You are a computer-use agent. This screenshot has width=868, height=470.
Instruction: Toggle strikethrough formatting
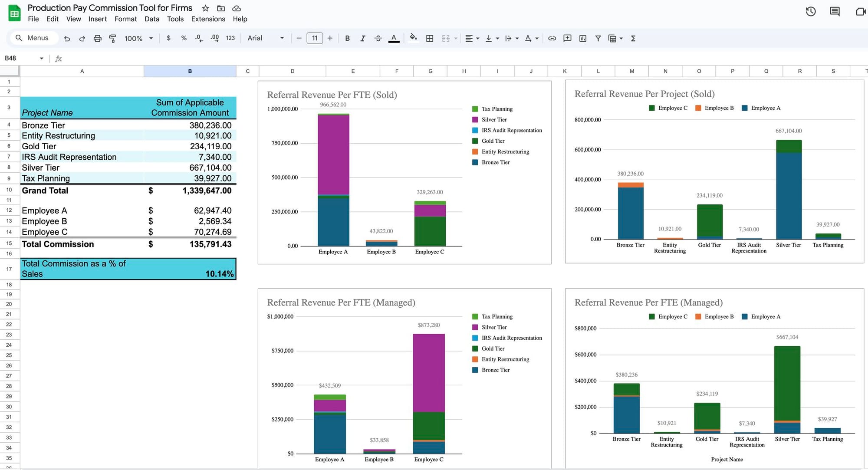(x=378, y=38)
